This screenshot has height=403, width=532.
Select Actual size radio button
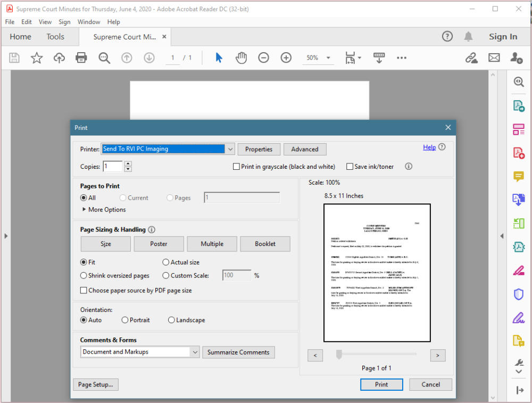coord(165,262)
